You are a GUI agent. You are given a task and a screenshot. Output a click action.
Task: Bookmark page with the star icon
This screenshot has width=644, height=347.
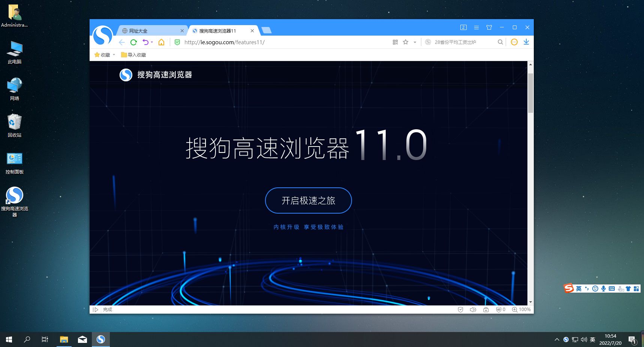(406, 42)
